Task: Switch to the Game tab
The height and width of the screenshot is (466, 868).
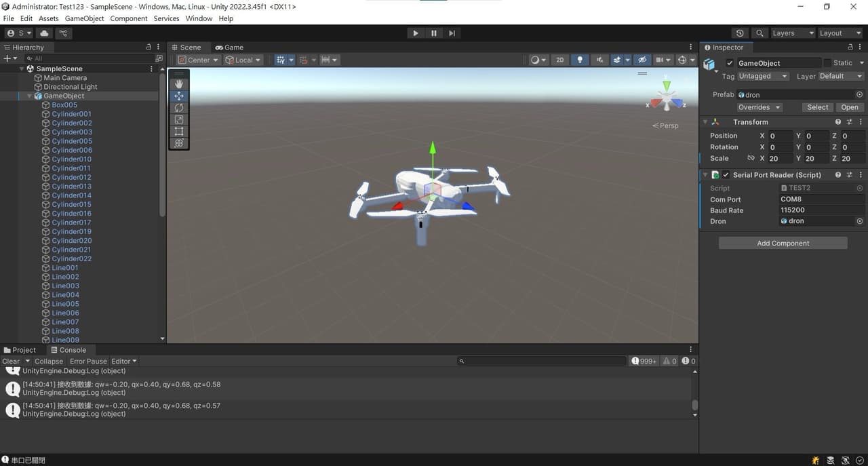Action: tap(229, 47)
